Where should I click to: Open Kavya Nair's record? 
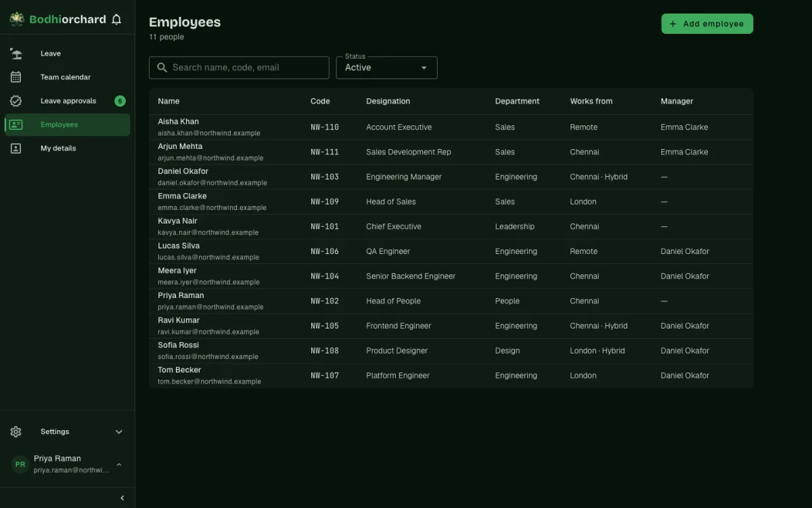click(177, 221)
